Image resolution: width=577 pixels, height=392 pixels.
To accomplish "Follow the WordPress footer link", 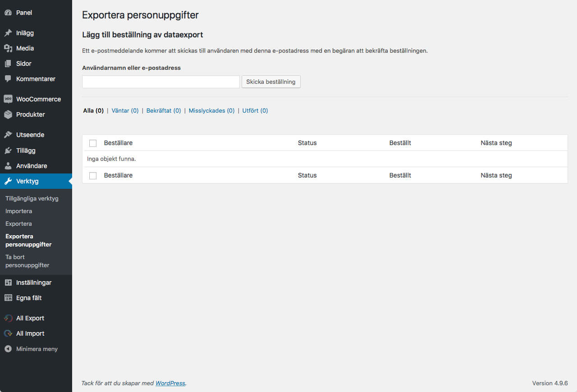I will point(170,383).
